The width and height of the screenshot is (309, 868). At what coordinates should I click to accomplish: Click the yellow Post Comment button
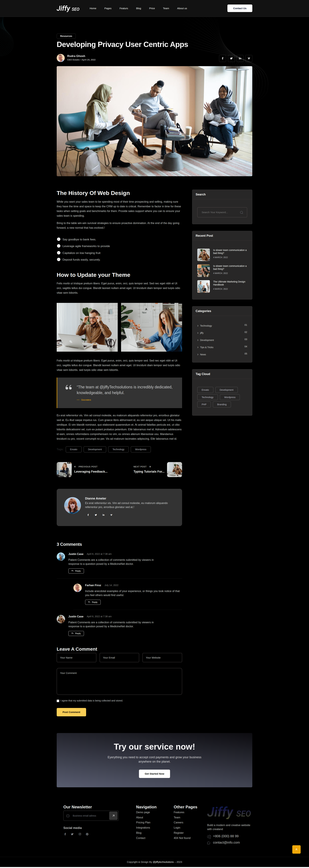pyautogui.click(x=71, y=712)
